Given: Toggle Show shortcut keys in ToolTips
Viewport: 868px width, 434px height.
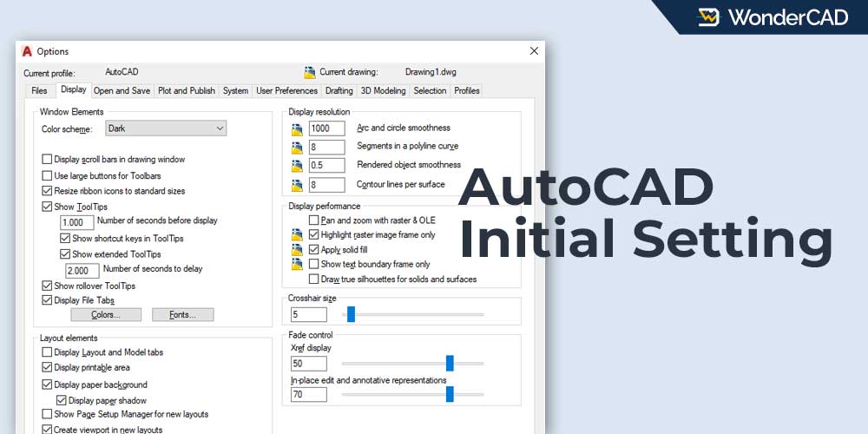Looking at the screenshot, I should pos(65,239).
